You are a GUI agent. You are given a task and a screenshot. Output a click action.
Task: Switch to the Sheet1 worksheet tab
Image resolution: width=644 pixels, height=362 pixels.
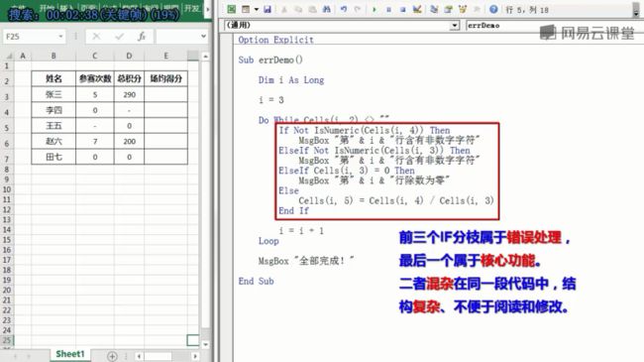pos(69,354)
